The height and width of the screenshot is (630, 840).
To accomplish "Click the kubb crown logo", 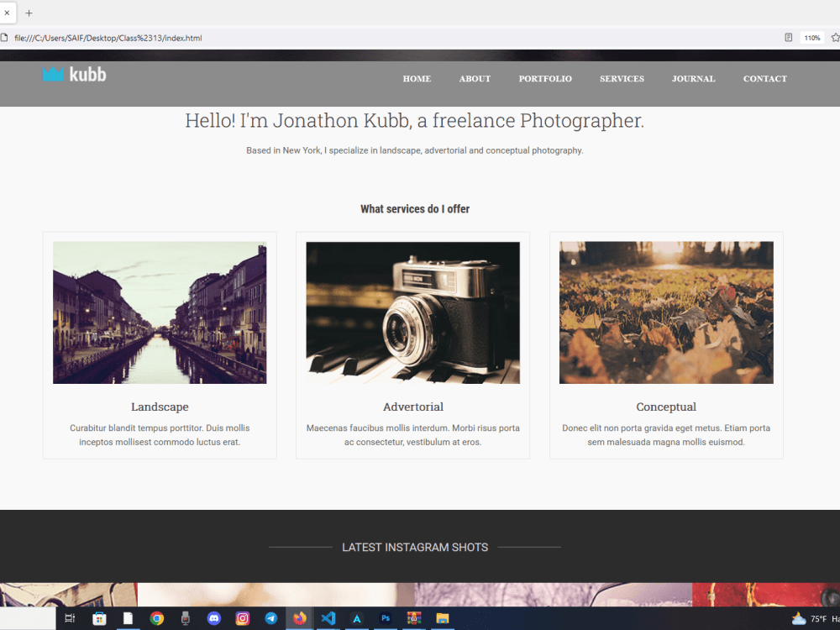I will [x=75, y=74].
